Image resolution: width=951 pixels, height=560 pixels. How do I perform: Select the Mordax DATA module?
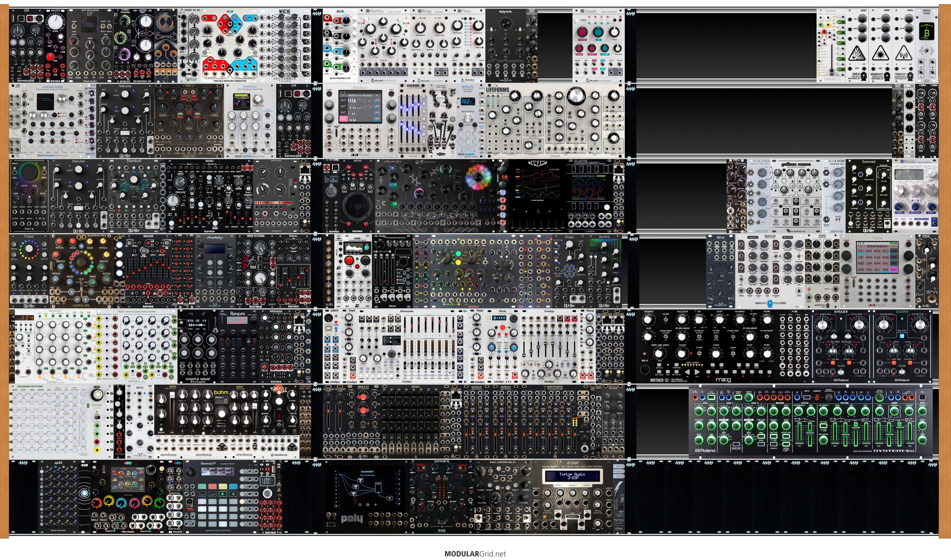[589, 196]
